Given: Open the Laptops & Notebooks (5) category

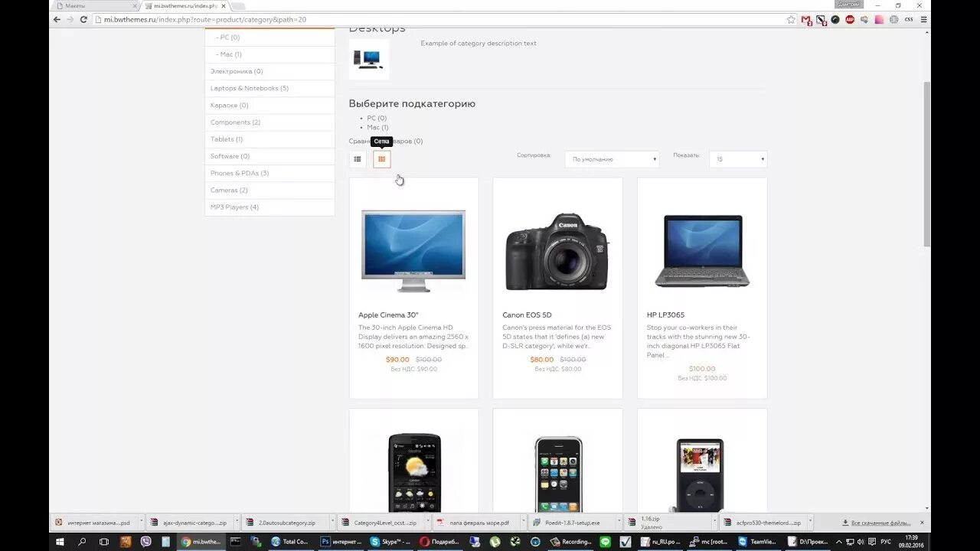Looking at the screenshot, I should 269,88.
